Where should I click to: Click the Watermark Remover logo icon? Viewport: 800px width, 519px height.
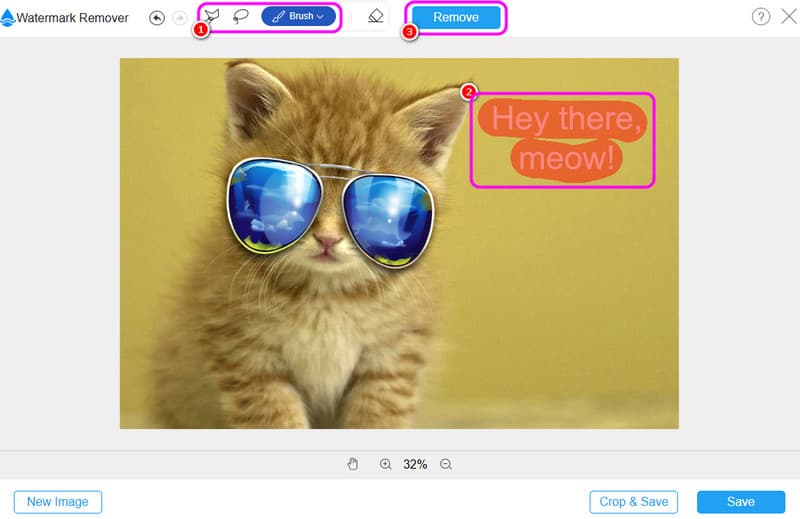(8, 17)
